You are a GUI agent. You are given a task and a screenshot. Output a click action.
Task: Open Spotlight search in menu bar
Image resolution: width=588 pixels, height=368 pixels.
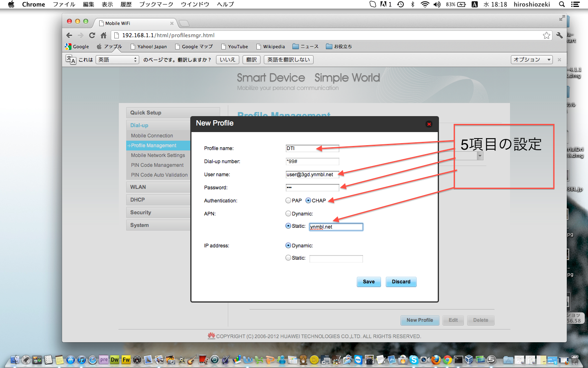pyautogui.click(x=562, y=4)
